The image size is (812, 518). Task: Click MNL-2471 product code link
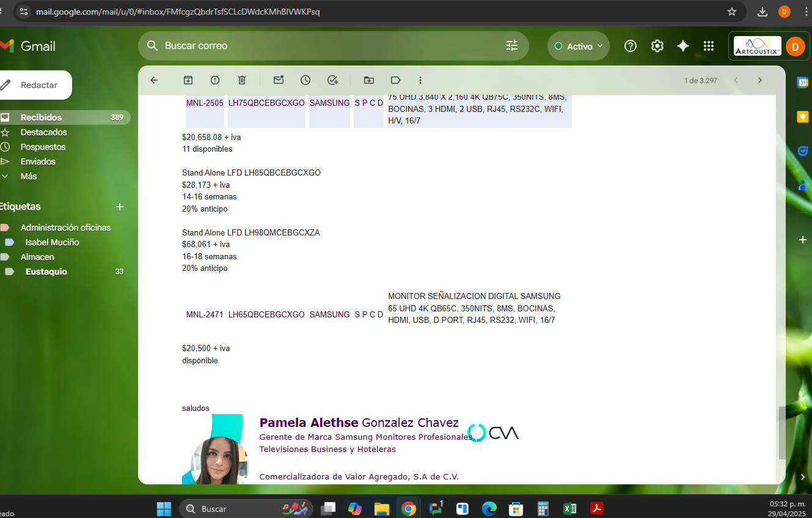(205, 314)
